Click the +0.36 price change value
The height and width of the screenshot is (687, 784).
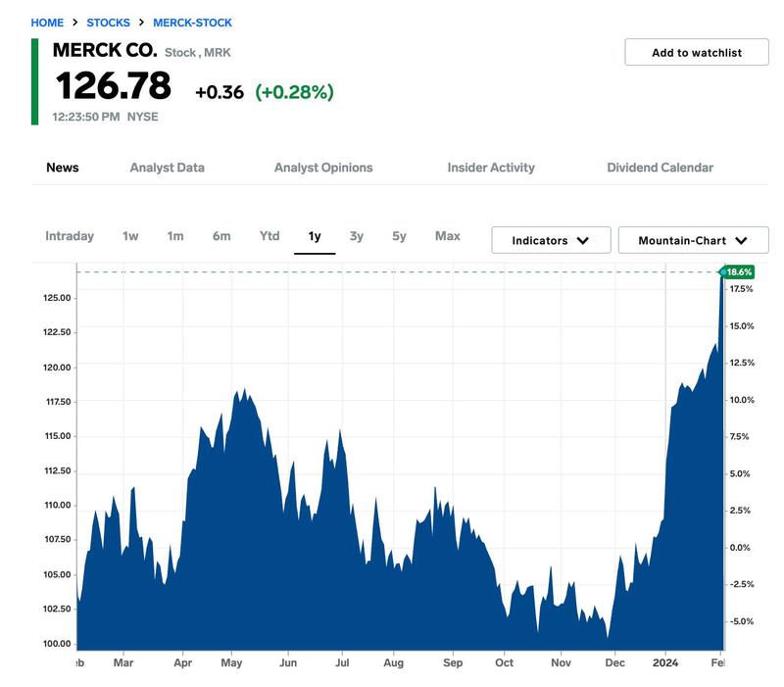[220, 92]
